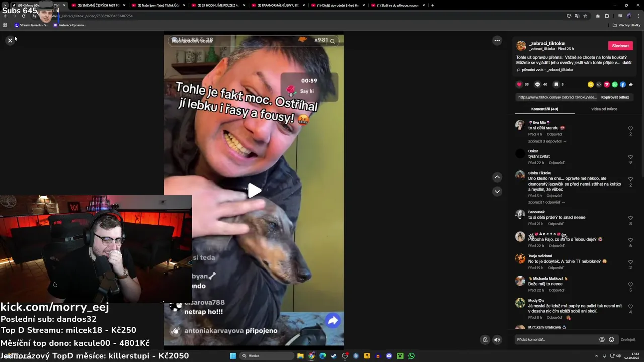Like Stoka TikToku's comment
This screenshot has height=362, width=644.
tap(630, 179)
